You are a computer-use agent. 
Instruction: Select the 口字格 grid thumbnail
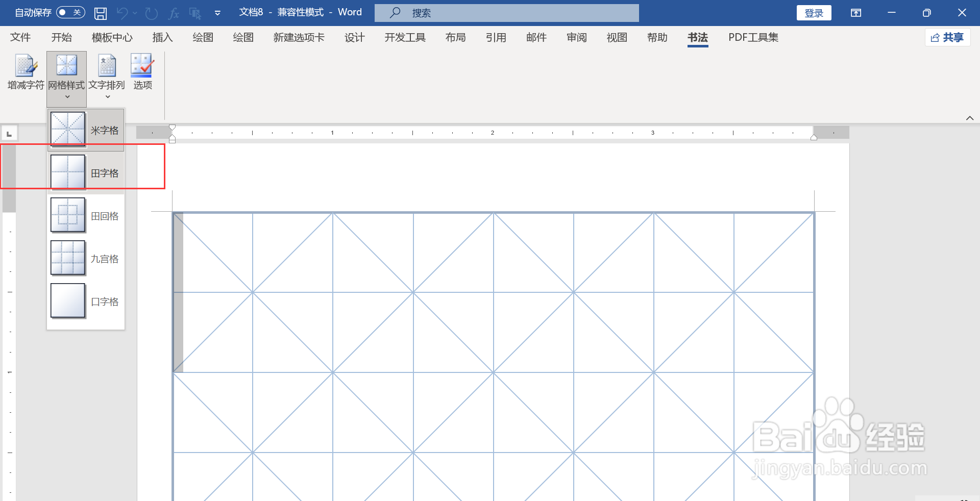click(68, 301)
